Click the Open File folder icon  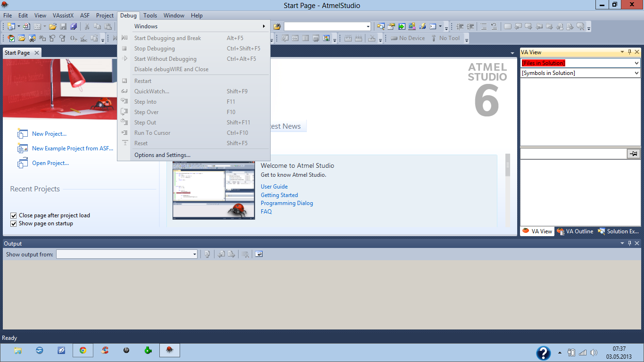point(52,26)
